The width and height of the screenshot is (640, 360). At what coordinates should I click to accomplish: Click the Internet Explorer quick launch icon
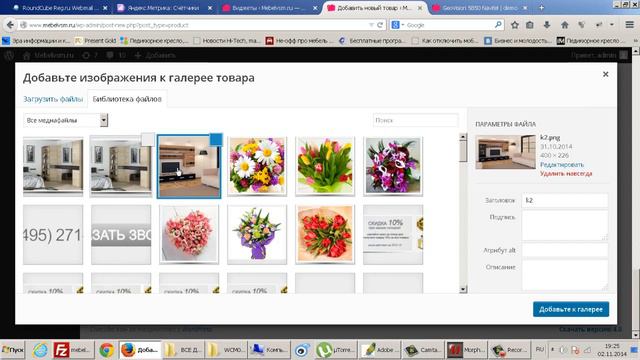(40, 350)
